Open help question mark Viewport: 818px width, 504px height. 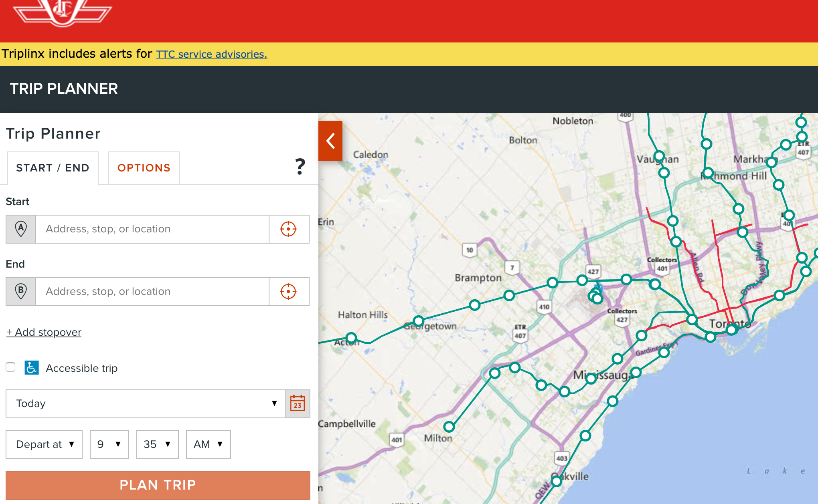coord(300,167)
